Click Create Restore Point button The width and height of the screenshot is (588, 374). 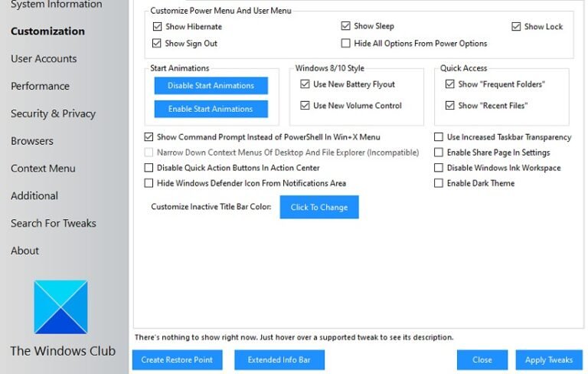(x=177, y=360)
